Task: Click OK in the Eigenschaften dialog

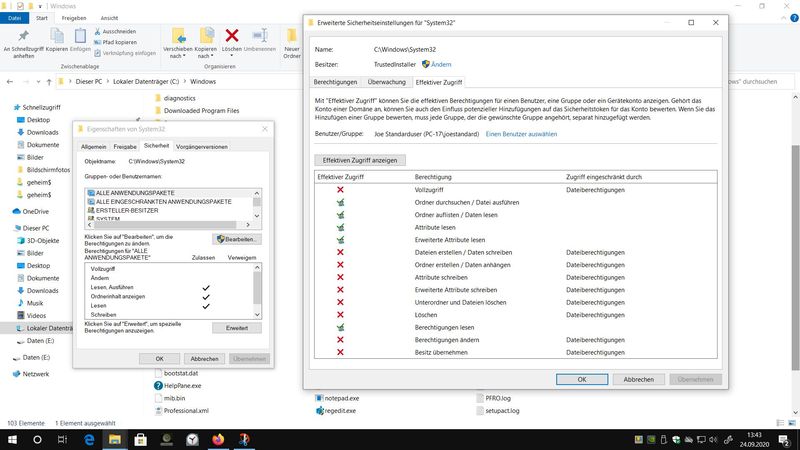Action: click(159, 359)
